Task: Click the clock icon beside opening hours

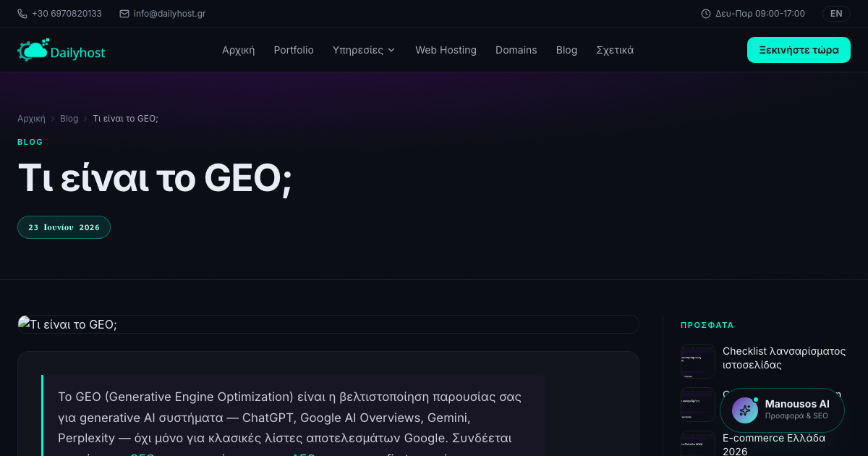Action: click(706, 14)
